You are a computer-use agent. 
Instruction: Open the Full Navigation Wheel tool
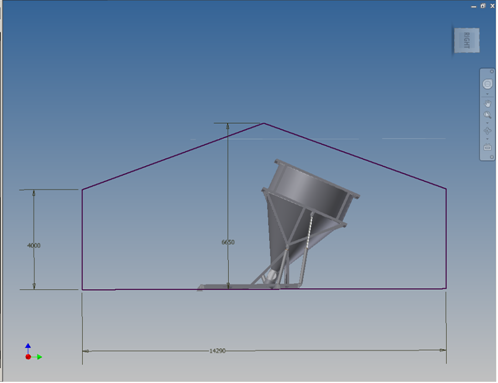[487, 84]
